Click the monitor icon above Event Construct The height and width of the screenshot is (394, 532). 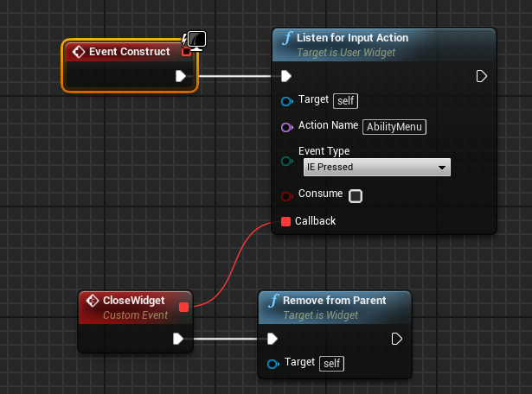pyautogui.click(x=196, y=39)
